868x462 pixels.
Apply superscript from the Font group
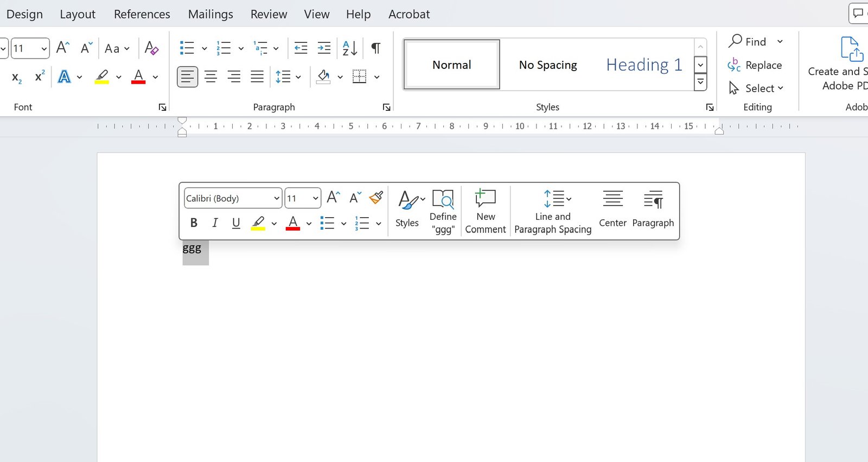(39, 77)
